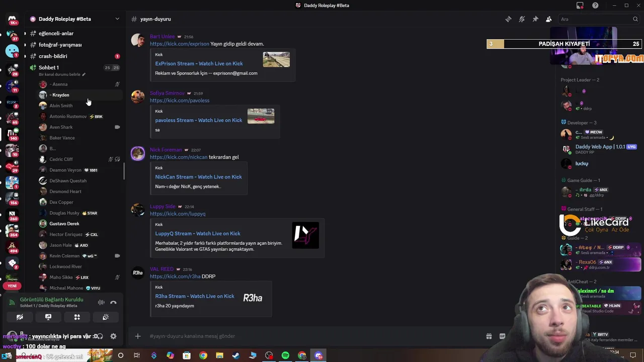Toggle camera in voice panel

[20, 317]
